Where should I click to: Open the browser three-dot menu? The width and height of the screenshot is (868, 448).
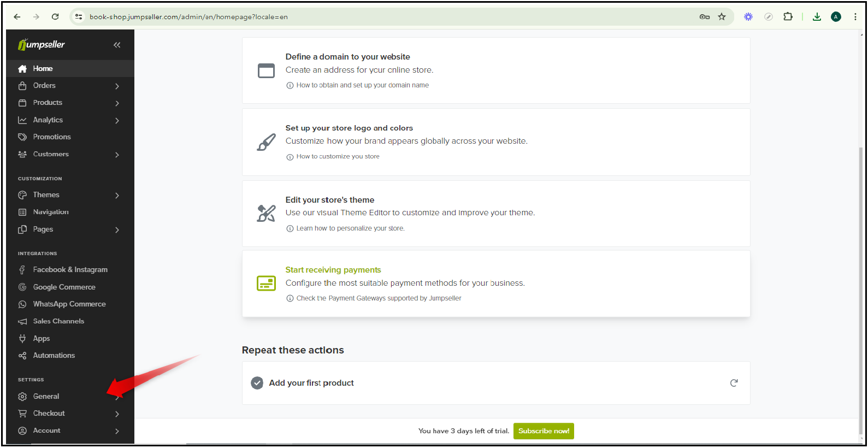click(855, 17)
